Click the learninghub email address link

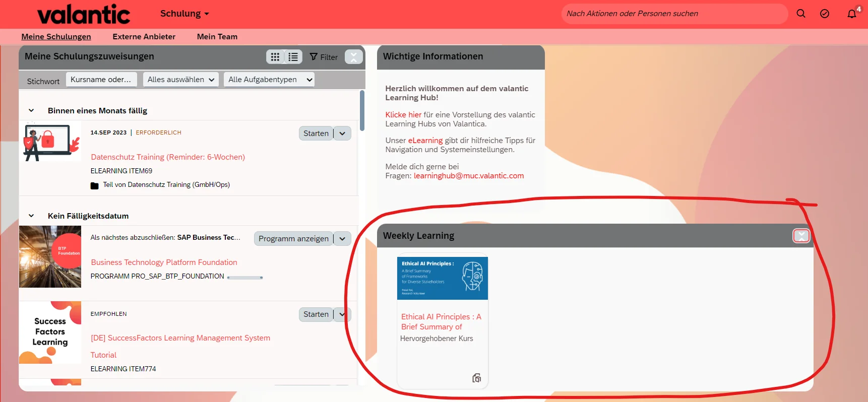pos(469,176)
